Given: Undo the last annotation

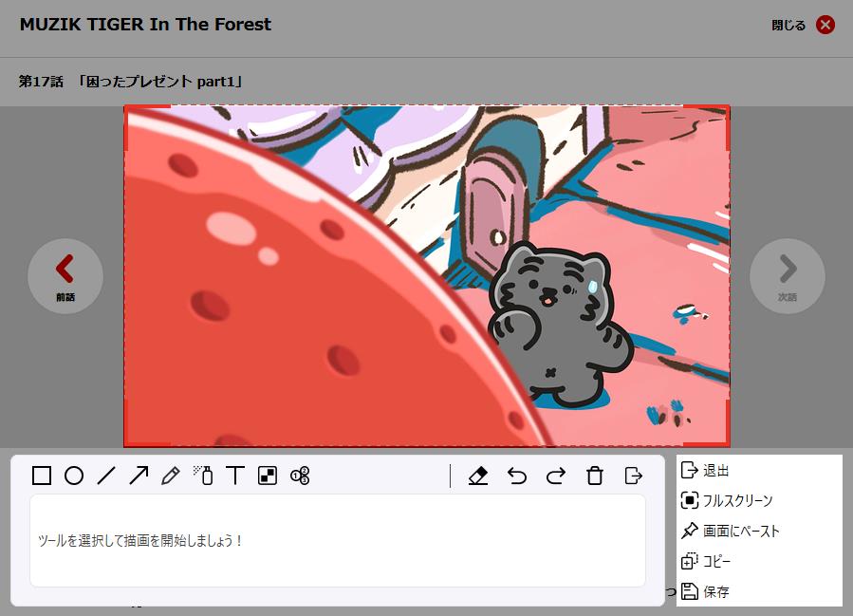Looking at the screenshot, I should point(517,476).
